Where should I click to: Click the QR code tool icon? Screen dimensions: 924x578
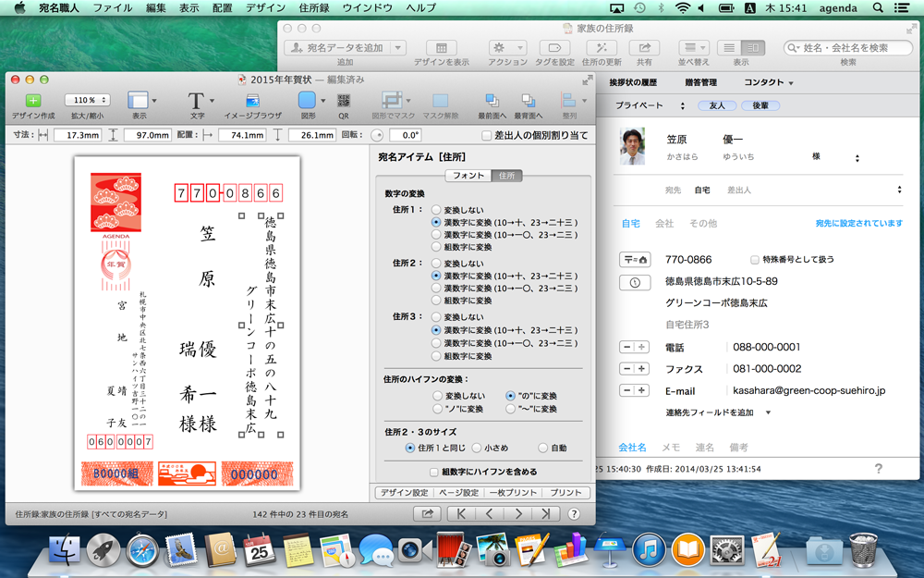click(344, 100)
